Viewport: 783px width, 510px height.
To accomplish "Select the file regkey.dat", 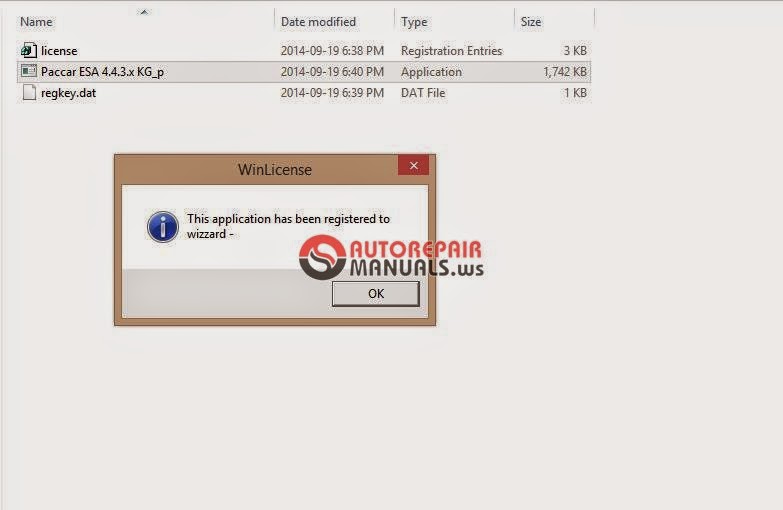I will pyautogui.click(x=68, y=93).
